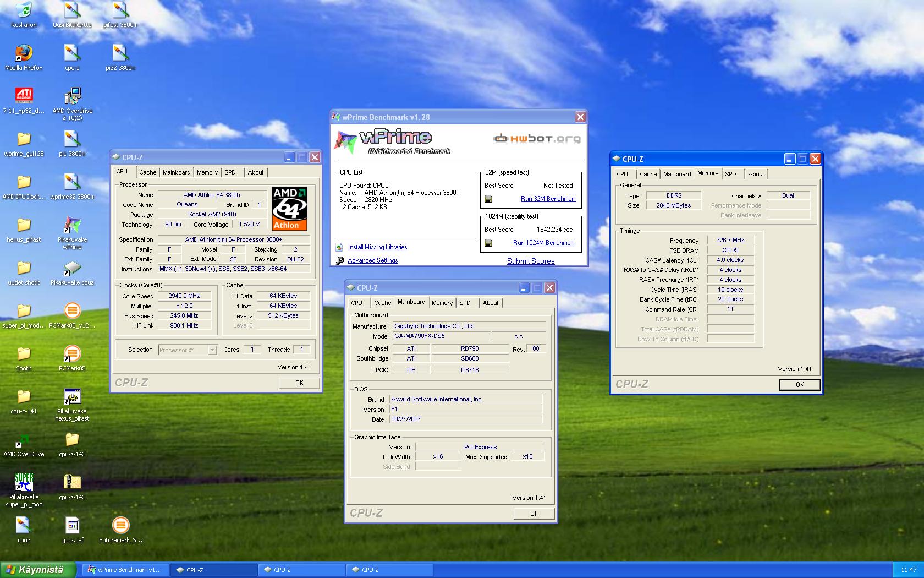Open Cache tab in left CPU-Z window
Image resolution: width=924 pixels, height=578 pixels.
coord(147,172)
